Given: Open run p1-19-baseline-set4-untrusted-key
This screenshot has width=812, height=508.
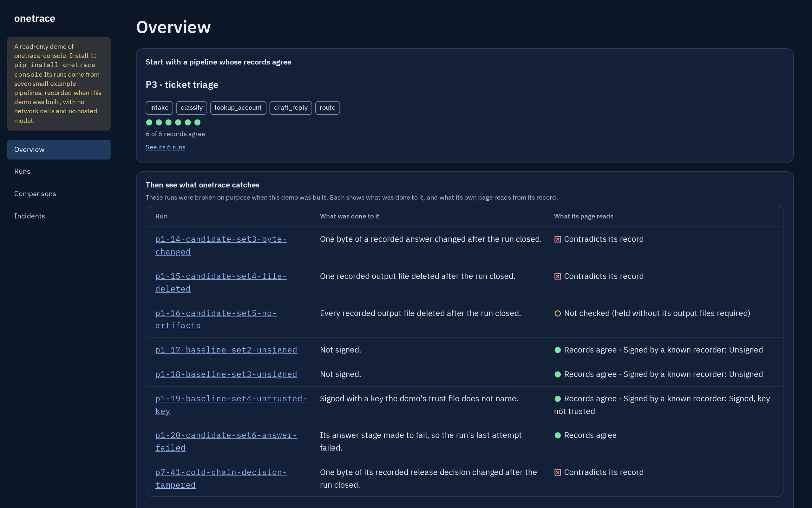Looking at the screenshot, I should point(231,404).
